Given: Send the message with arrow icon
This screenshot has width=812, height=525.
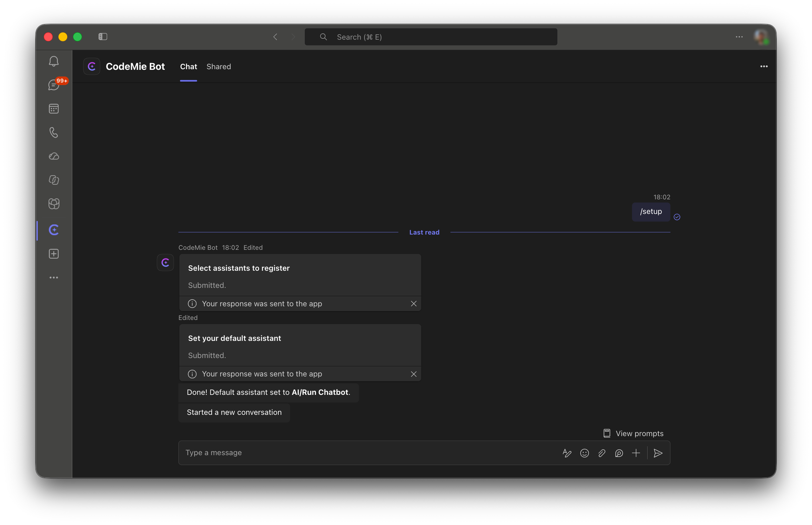Looking at the screenshot, I should click(658, 453).
